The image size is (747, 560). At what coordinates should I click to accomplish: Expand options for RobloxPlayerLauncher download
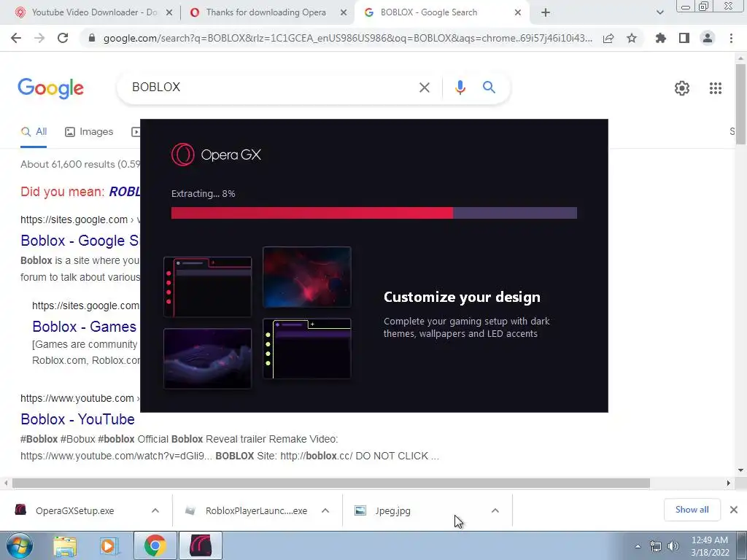[x=325, y=510]
